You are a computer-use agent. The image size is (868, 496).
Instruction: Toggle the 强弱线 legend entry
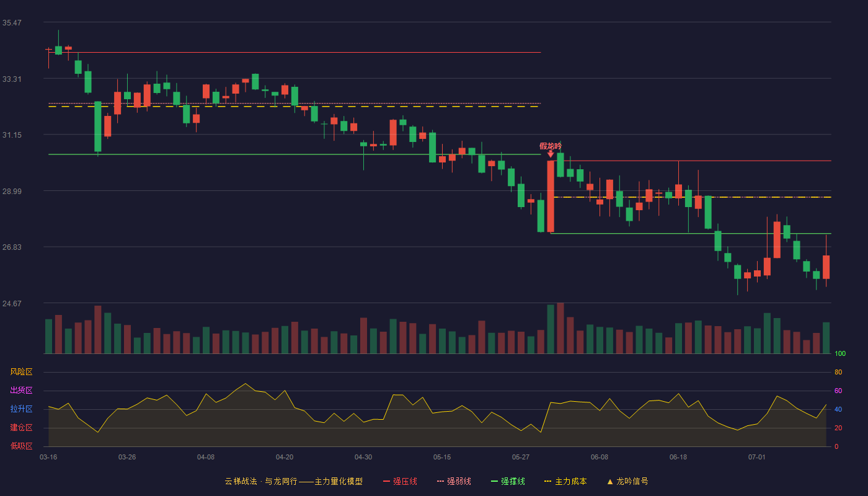454,481
